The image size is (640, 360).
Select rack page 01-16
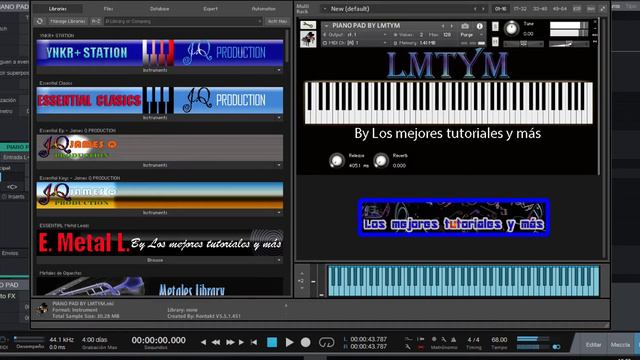[x=500, y=9]
